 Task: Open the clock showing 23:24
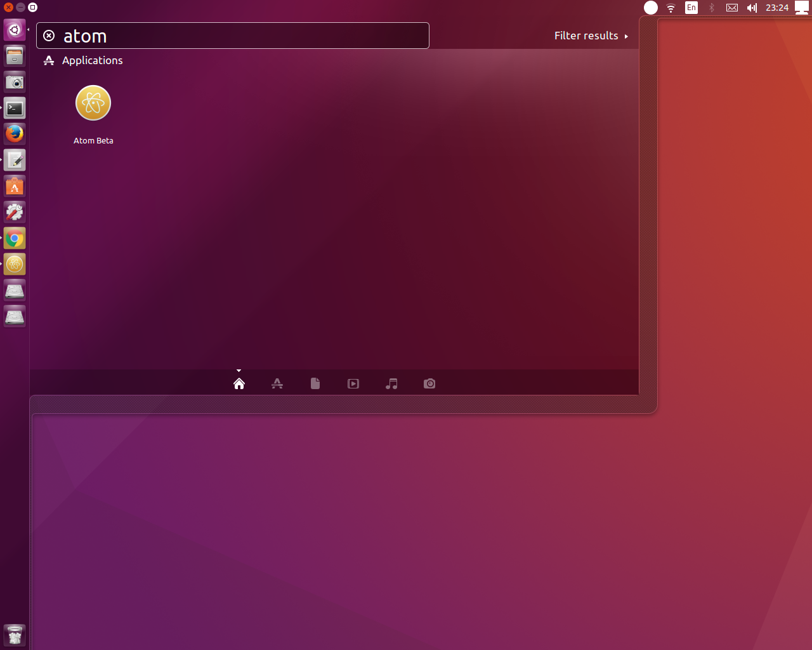777,8
